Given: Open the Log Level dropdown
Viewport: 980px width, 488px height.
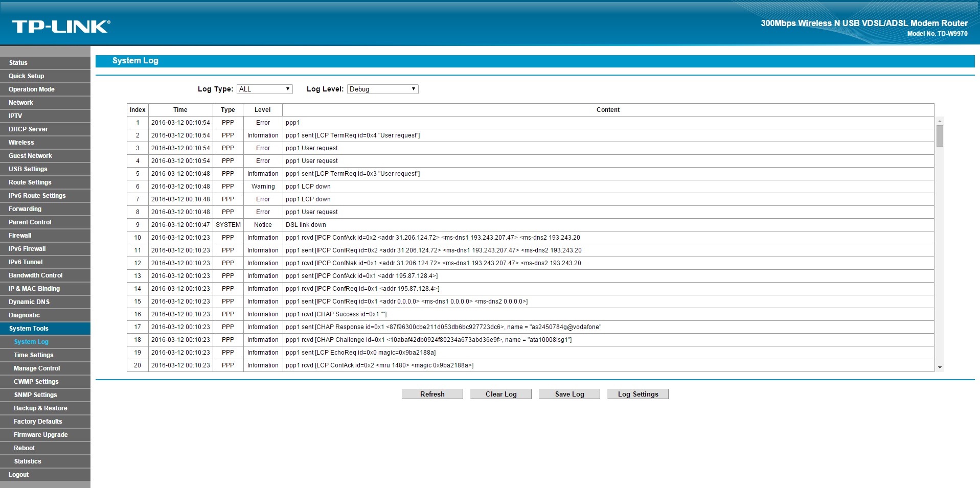Looking at the screenshot, I should (382, 89).
